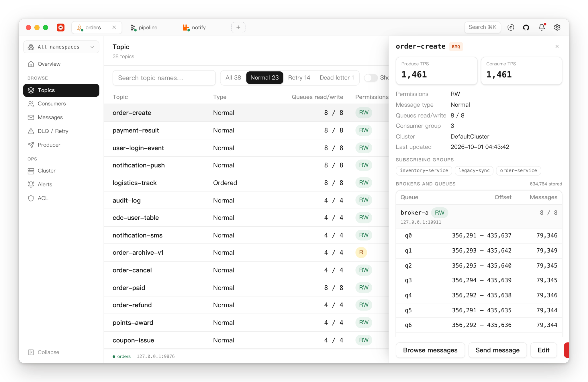
Task: Click Edit button in detail panel
Action: [544, 350]
